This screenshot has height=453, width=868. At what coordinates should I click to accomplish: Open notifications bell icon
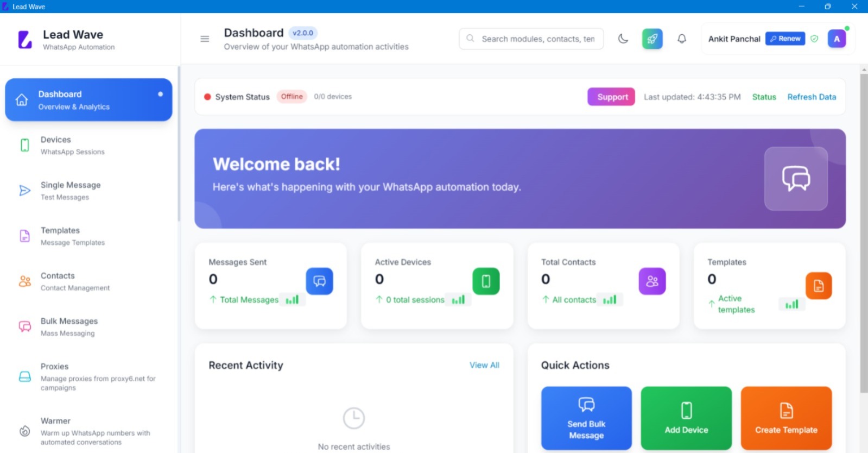click(x=682, y=39)
